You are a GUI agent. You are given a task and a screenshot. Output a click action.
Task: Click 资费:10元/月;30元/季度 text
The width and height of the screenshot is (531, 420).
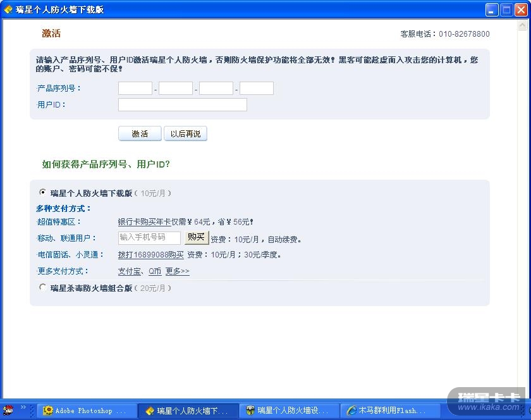click(235, 255)
